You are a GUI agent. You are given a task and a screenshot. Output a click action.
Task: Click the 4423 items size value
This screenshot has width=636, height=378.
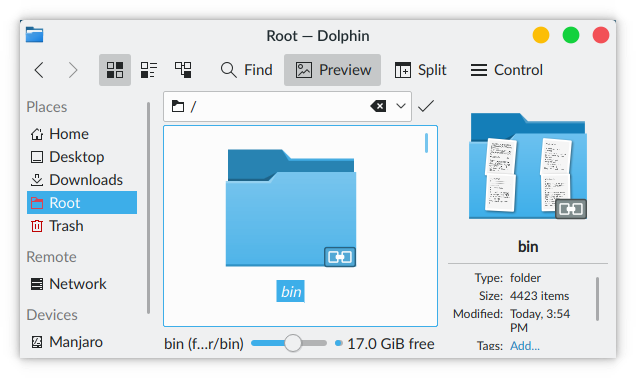(x=539, y=296)
